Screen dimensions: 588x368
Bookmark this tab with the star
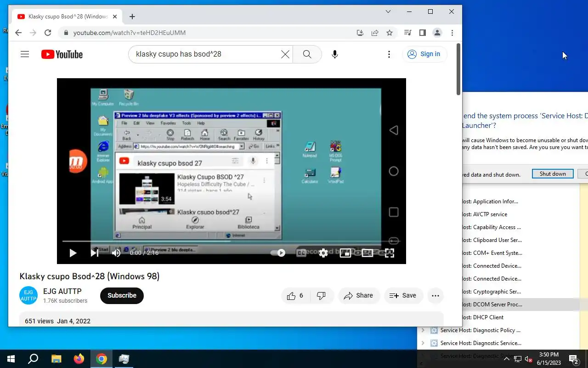point(390,33)
